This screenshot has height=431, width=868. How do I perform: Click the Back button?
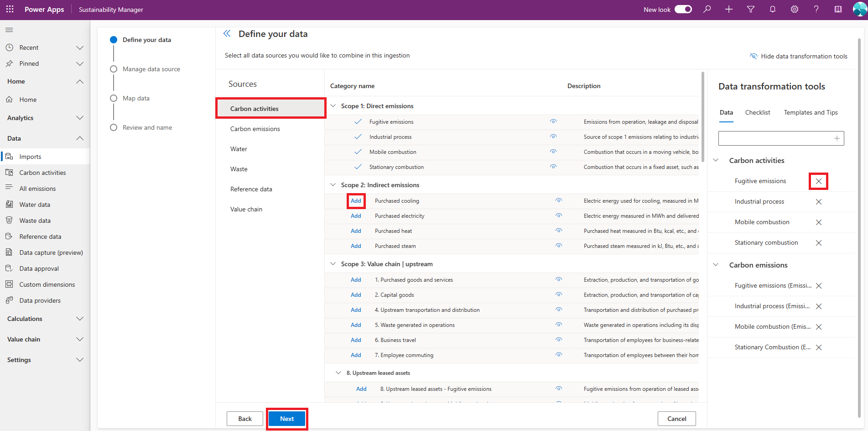coord(245,419)
